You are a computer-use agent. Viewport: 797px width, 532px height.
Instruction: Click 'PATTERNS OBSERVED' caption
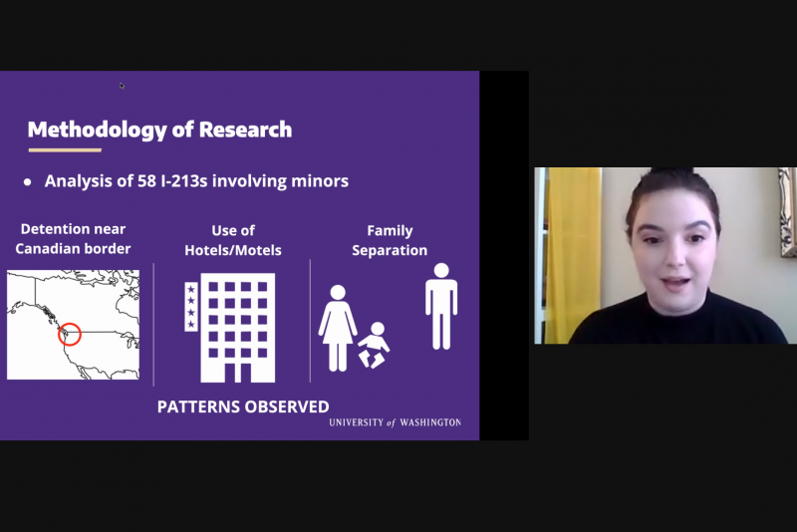point(243,406)
